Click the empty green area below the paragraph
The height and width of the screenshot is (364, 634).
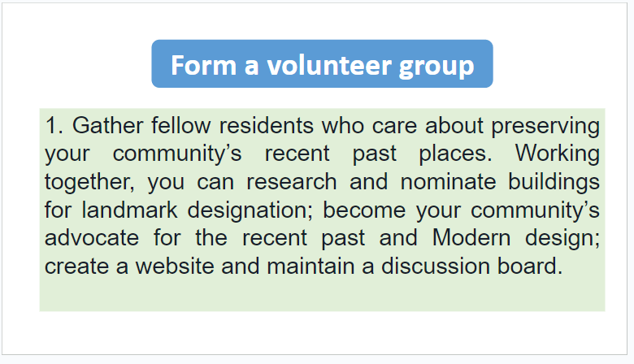(x=322, y=294)
